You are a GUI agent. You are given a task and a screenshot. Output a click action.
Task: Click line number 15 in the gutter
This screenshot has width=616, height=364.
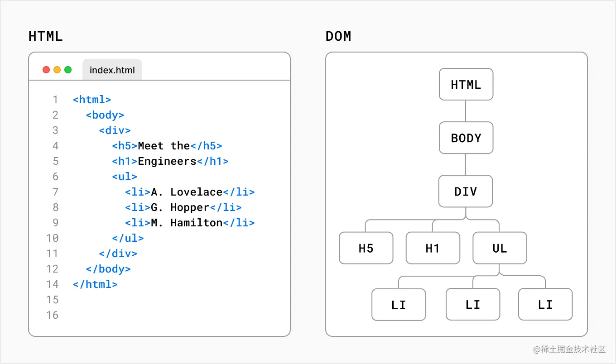(53, 300)
